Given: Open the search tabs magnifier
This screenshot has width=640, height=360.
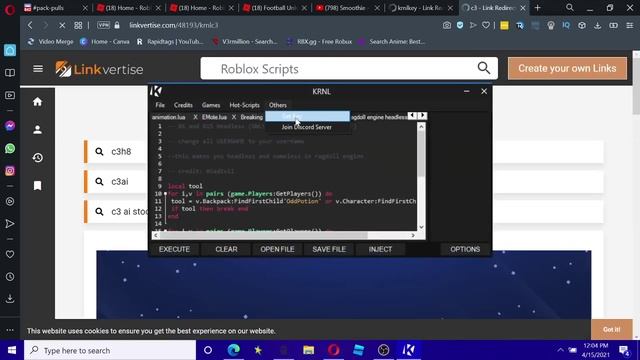Looking at the screenshot, I should coord(570,8).
